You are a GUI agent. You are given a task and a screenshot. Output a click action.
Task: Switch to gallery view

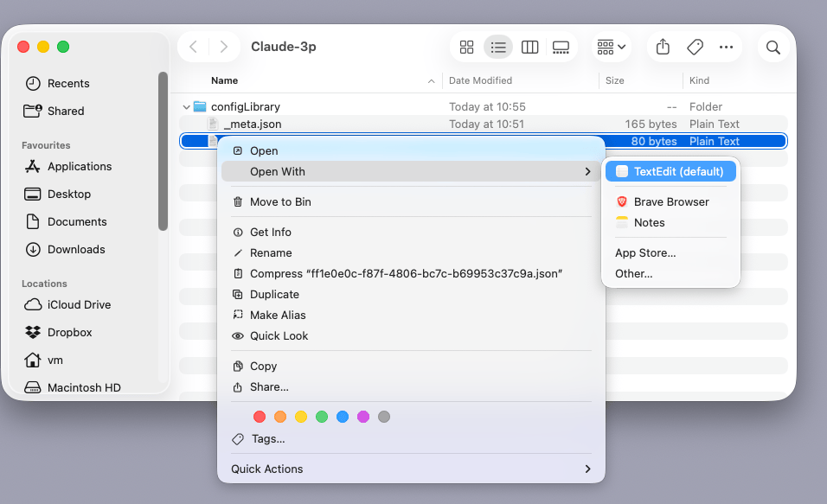click(561, 47)
